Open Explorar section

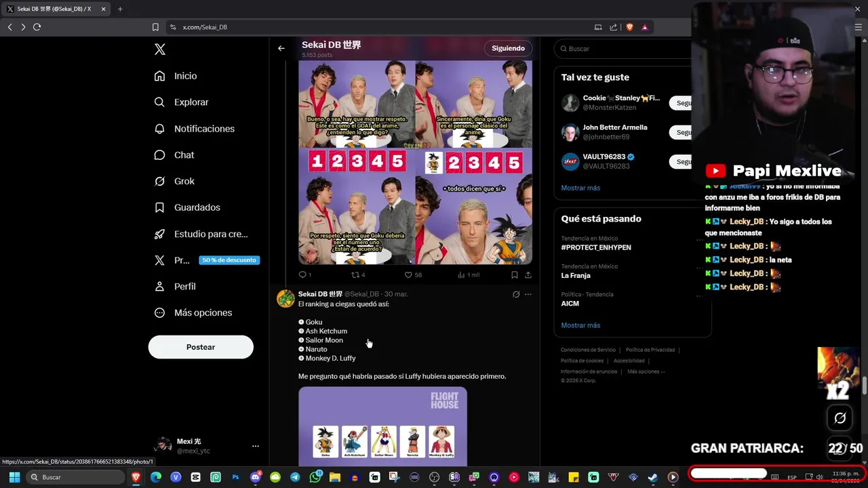point(181,102)
